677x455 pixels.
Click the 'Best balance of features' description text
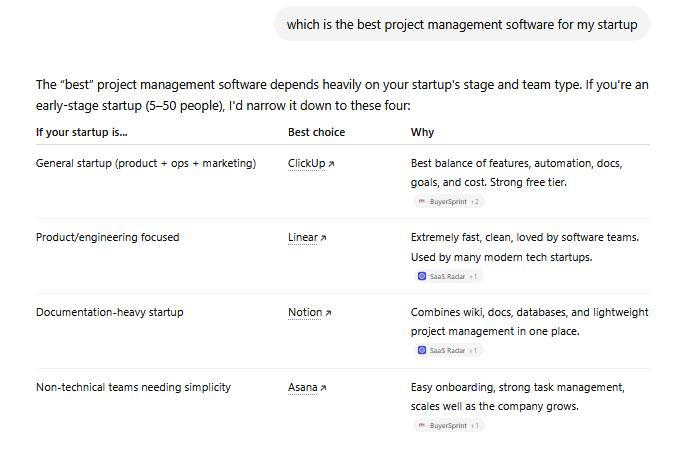point(516,173)
